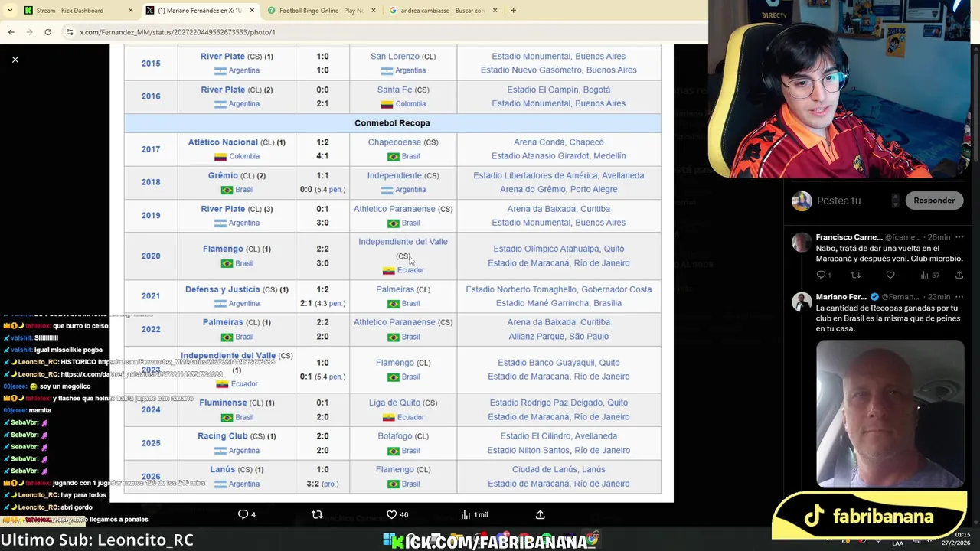This screenshot has width=980, height=551.
Task: Like Francisco Carne's comment
Action: click(890, 275)
